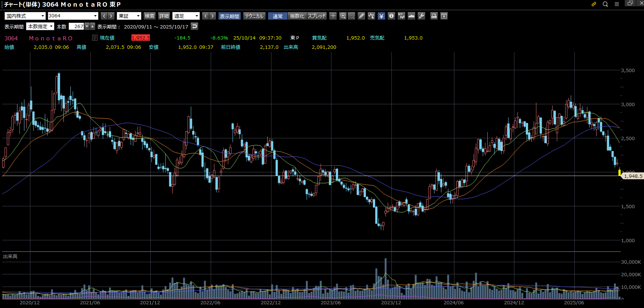The width and height of the screenshot is (644, 308).
Task: Click the printer icon
Action: point(434,16)
